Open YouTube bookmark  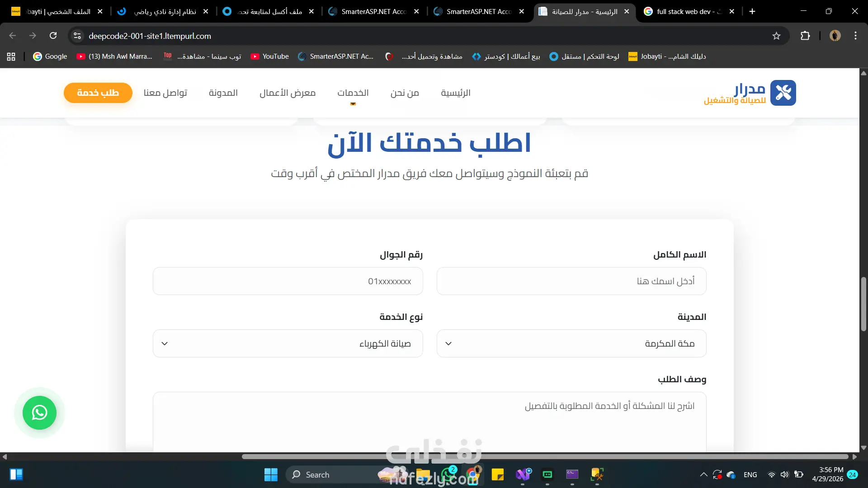[x=270, y=56]
